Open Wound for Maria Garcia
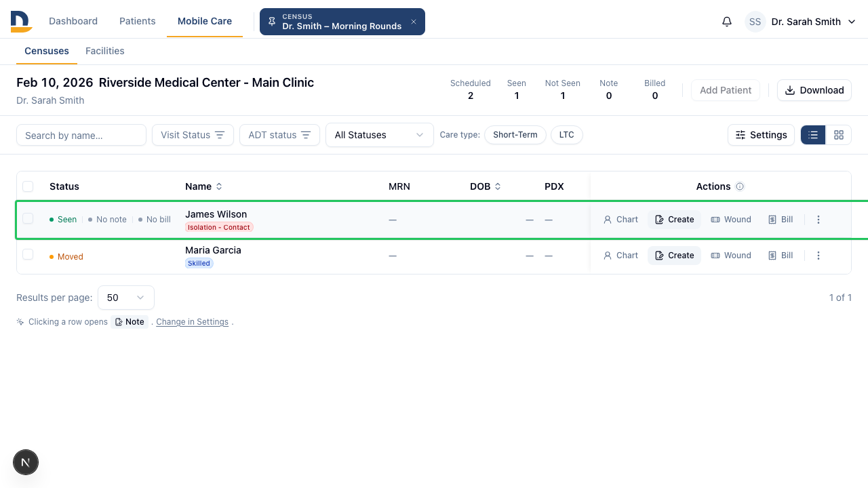 (731, 256)
